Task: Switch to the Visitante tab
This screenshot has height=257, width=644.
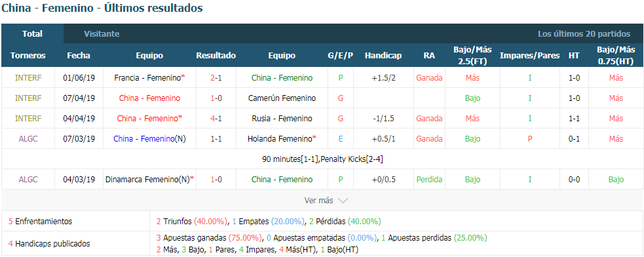Action: pos(102,33)
